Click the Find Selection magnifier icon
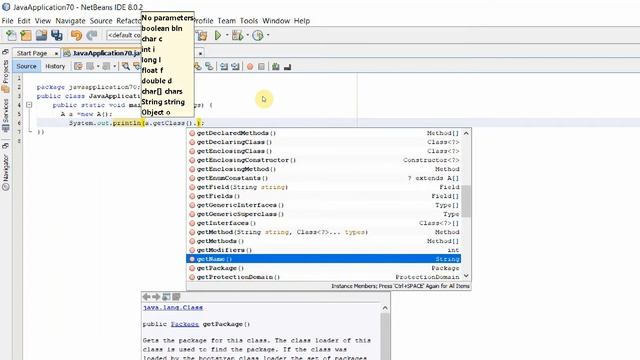Screen dimensions: 640x360 126,66
